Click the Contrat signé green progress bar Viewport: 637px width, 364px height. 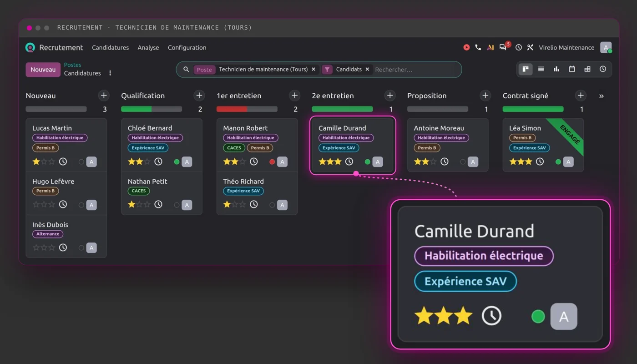(533, 109)
